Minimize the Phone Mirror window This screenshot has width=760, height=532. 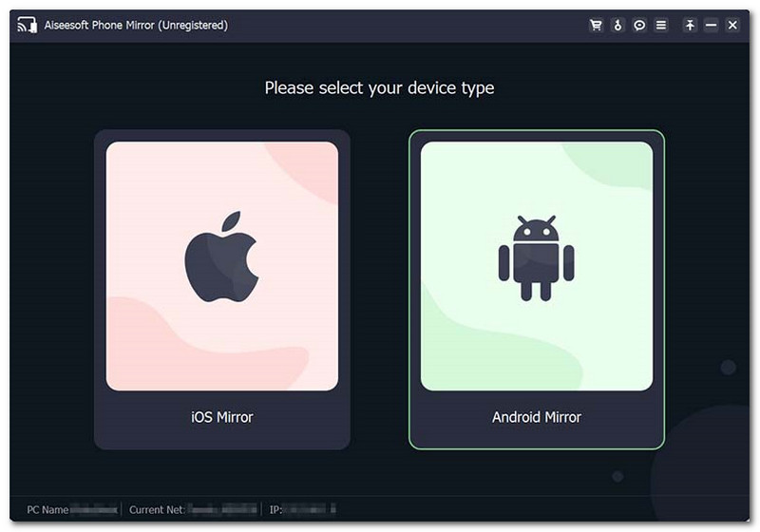pos(711,25)
